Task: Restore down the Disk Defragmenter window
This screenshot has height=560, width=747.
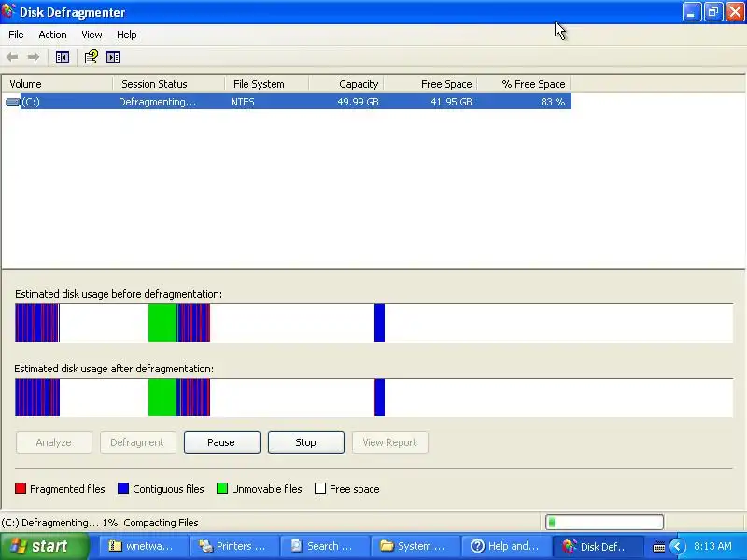Action: (713, 12)
